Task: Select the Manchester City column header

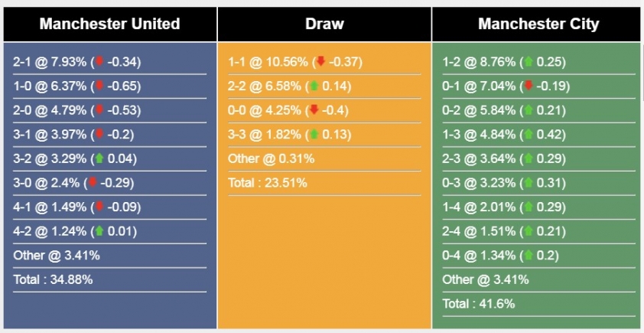Action: tap(538, 24)
